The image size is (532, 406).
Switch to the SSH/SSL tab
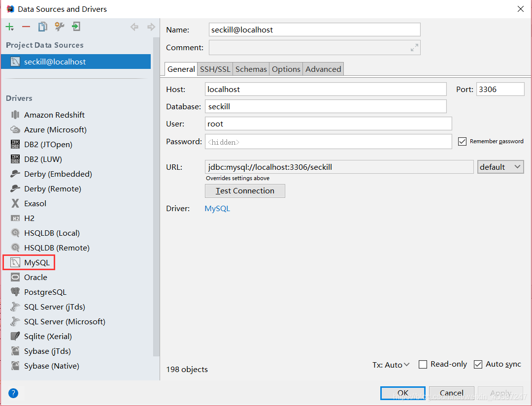coord(215,69)
